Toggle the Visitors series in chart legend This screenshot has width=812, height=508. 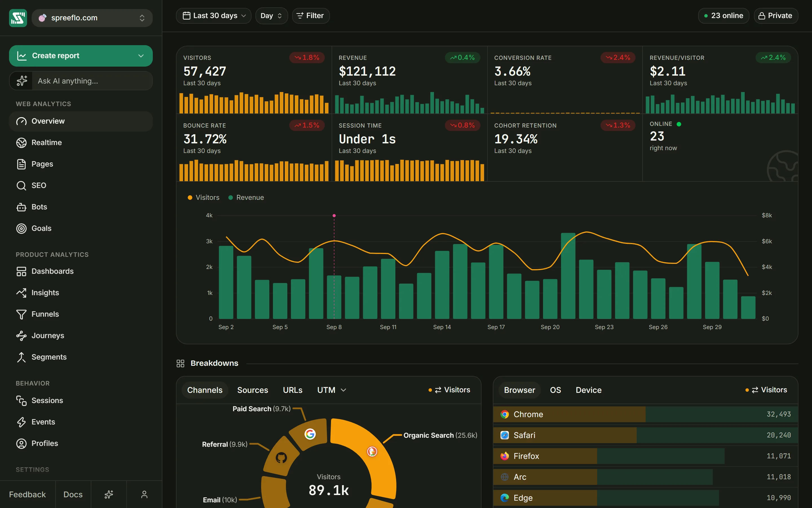[x=203, y=198]
